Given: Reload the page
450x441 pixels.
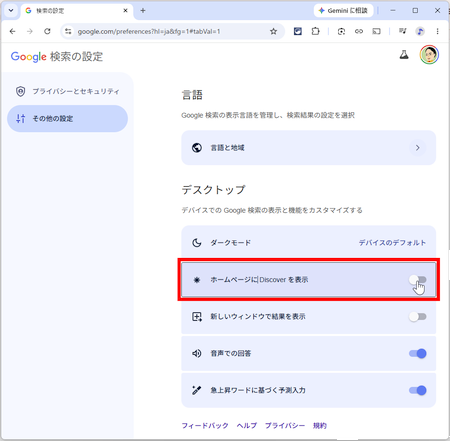Looking at the screenshot, I should click(x=47, y=31).
